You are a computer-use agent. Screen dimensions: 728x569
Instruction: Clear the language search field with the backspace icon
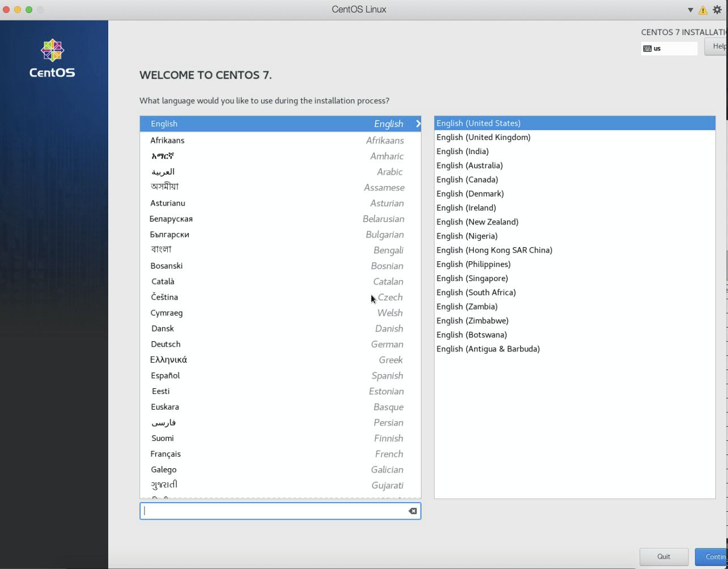(412, 511)
